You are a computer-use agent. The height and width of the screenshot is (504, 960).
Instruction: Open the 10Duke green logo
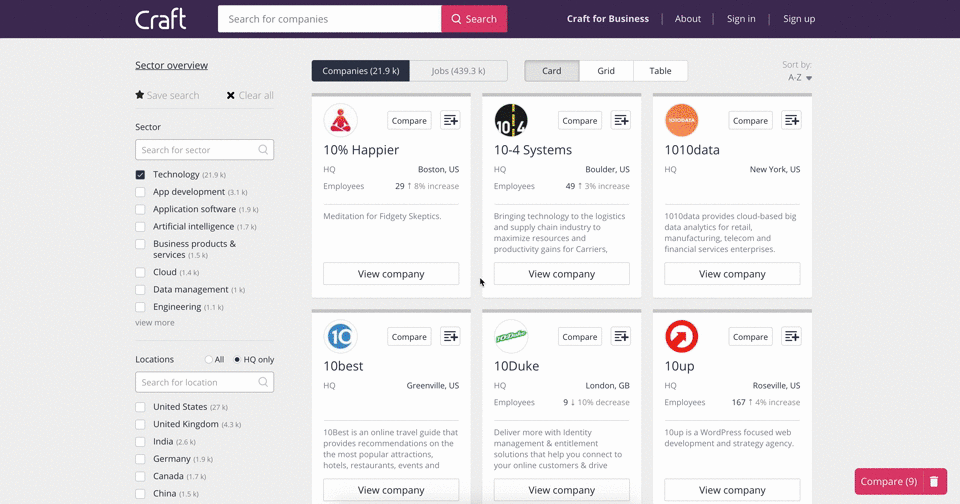click(511, 337)
